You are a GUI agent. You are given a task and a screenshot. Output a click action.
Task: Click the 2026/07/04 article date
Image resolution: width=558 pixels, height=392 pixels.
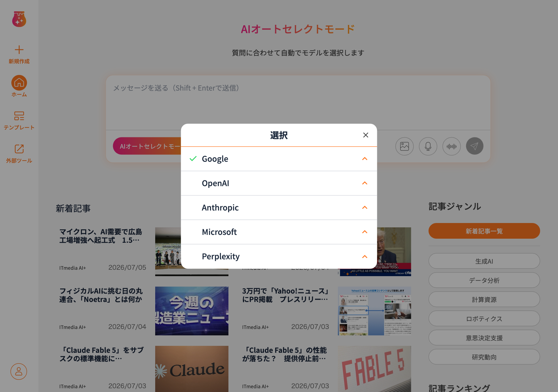click(x=127, y=327)
